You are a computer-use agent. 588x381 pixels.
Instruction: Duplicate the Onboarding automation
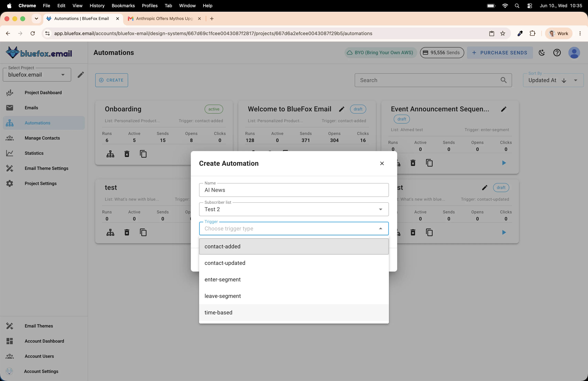pos(143,154)
